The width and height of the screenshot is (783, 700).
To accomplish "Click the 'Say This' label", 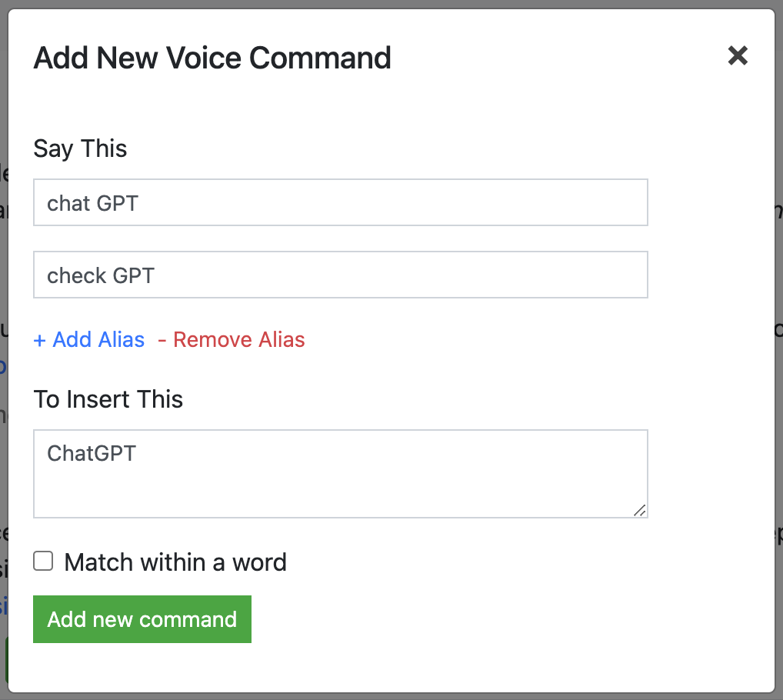I will coord(80,148).
